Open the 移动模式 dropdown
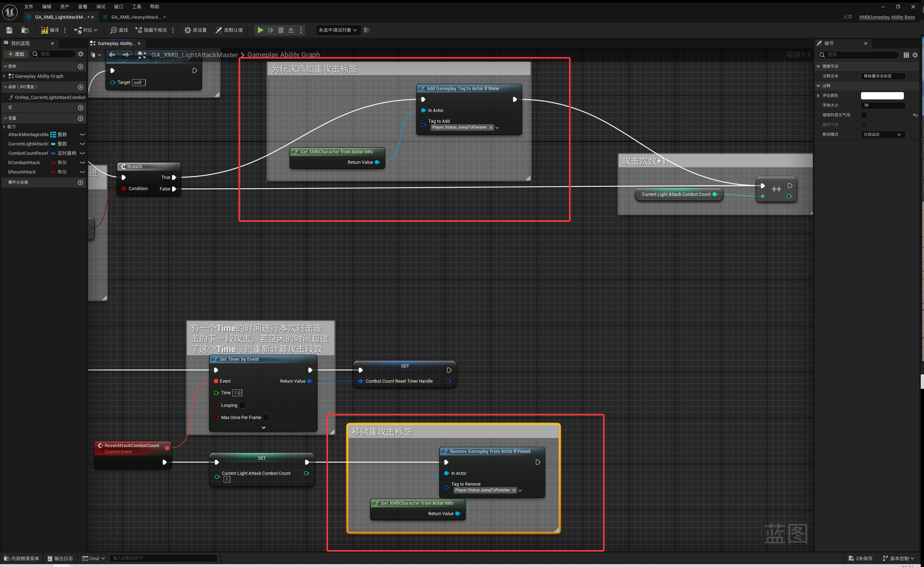924x567 pixels. click(x=882, y=134)
